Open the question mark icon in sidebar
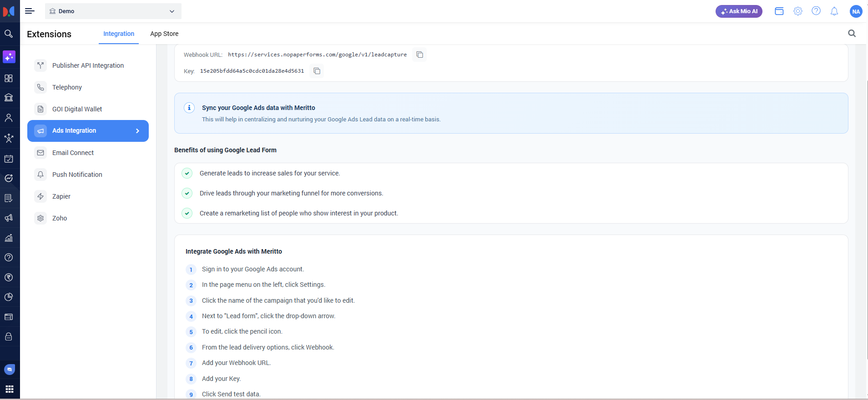 [x=9, y=257]
